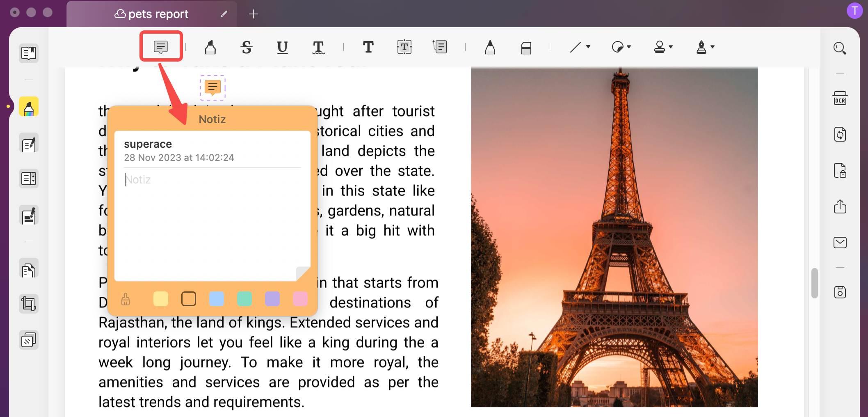Click into the Notiz text field
This screenshot has width=868, height=417.
[212, 224]
